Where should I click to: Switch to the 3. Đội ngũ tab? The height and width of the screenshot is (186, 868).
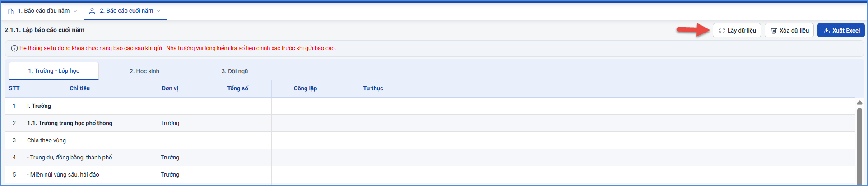tap(235, 71)
